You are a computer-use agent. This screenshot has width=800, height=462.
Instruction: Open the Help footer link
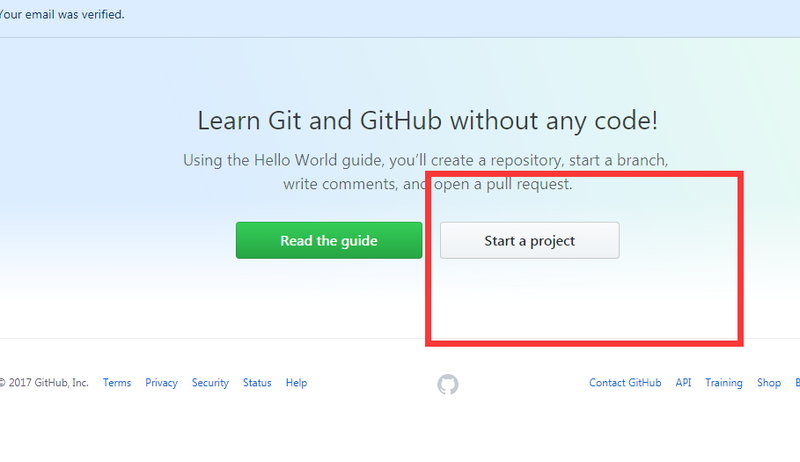coord(296,382)
